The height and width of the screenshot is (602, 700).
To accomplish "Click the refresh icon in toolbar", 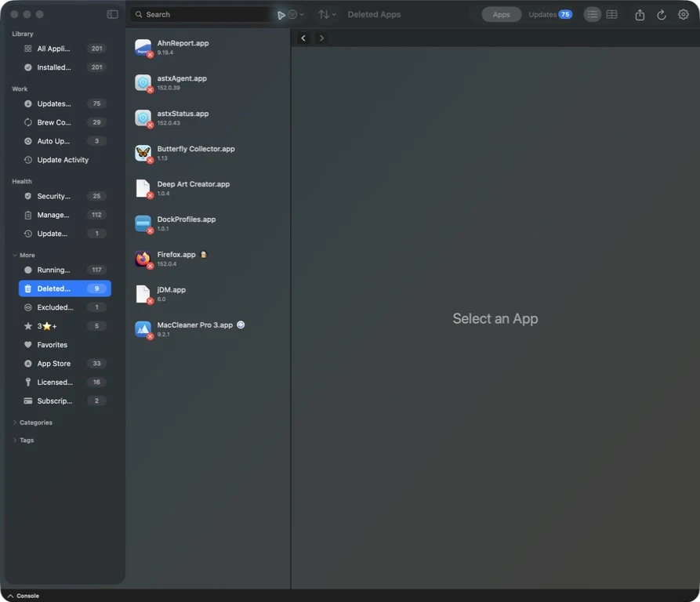I will tap(662, 15).
